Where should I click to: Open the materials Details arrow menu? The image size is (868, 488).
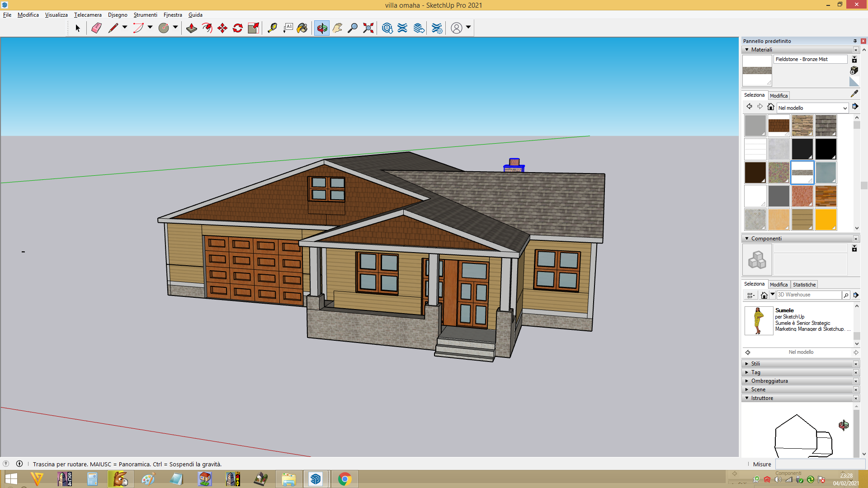point(855,107)
